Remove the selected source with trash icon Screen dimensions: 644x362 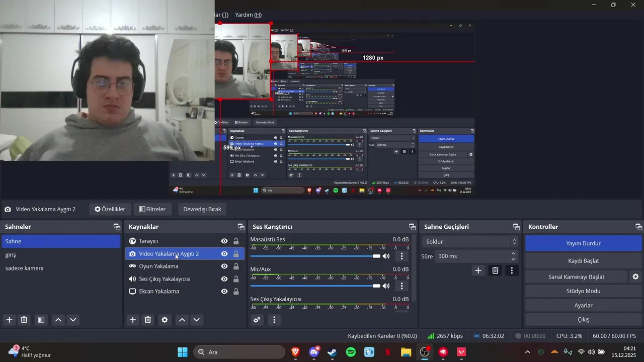(x=147, y=320)
